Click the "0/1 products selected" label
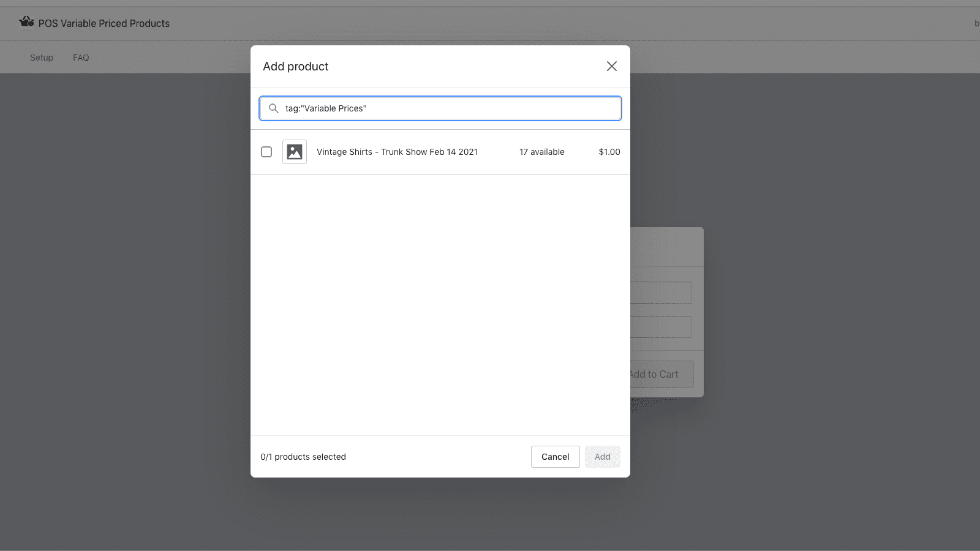The width and height of the screenshot is (980, 551). click(x=303, y=457)
